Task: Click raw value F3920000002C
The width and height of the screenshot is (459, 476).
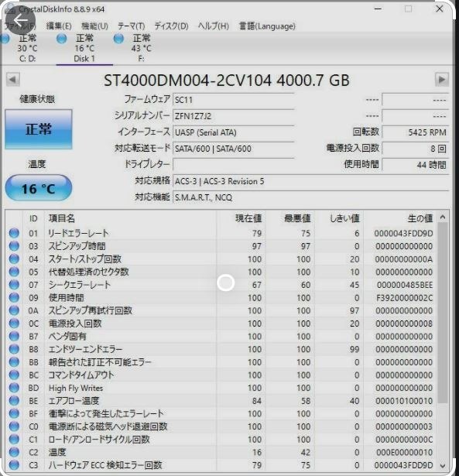Action: pyautogui.click(x=404, y=298)
